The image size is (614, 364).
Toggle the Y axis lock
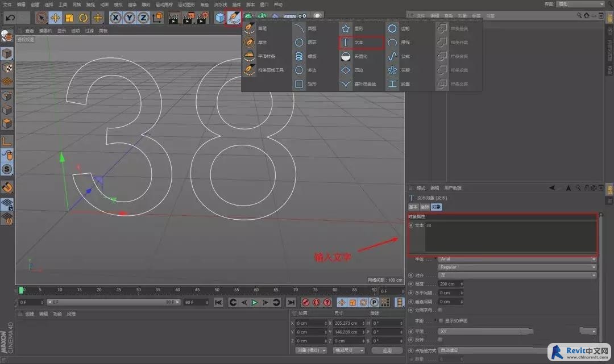129,18
